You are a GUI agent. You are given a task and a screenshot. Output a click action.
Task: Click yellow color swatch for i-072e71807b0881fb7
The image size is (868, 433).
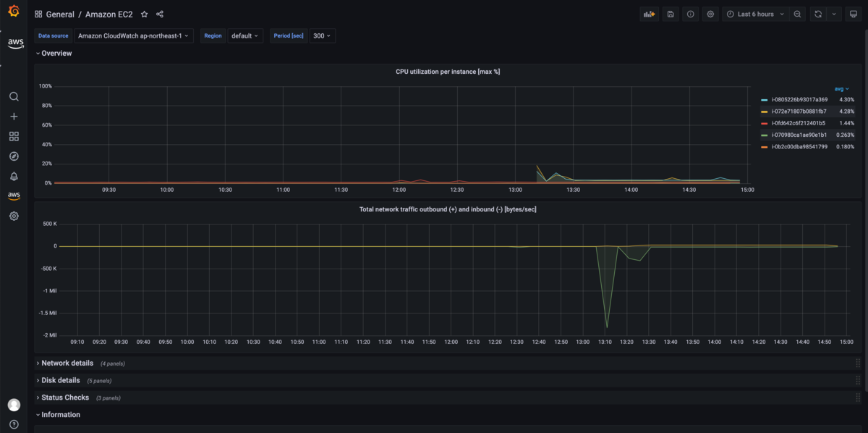point(764,112)
